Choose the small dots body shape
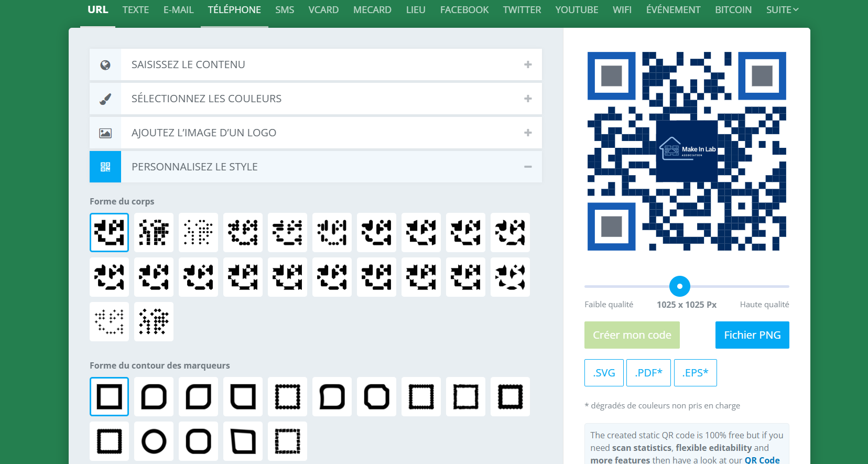 [198, 232]
